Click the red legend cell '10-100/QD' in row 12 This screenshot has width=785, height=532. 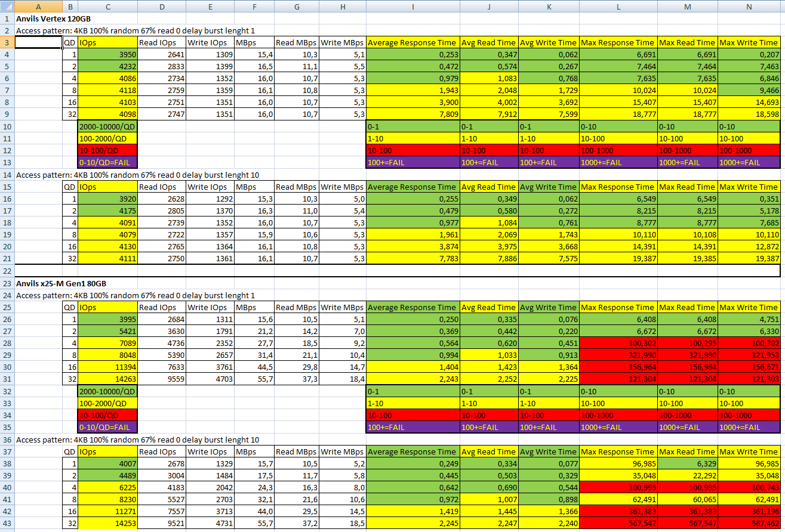coord(107,150)
